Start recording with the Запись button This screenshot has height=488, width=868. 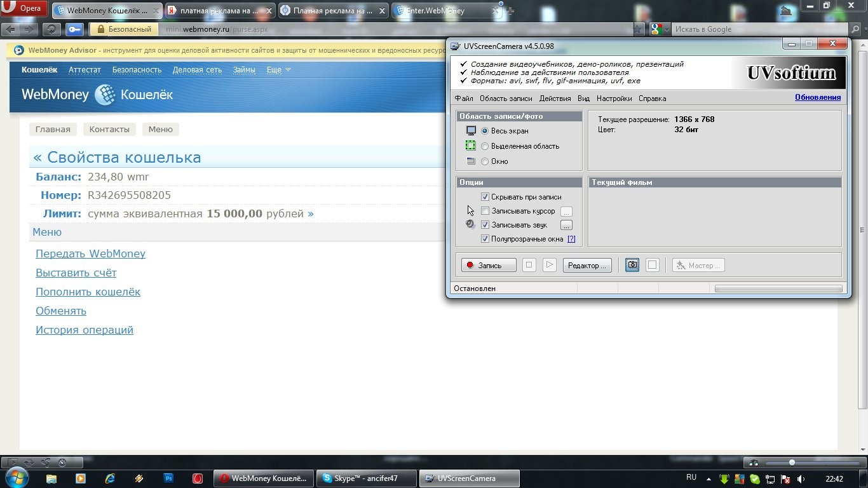tap(489, 266)
